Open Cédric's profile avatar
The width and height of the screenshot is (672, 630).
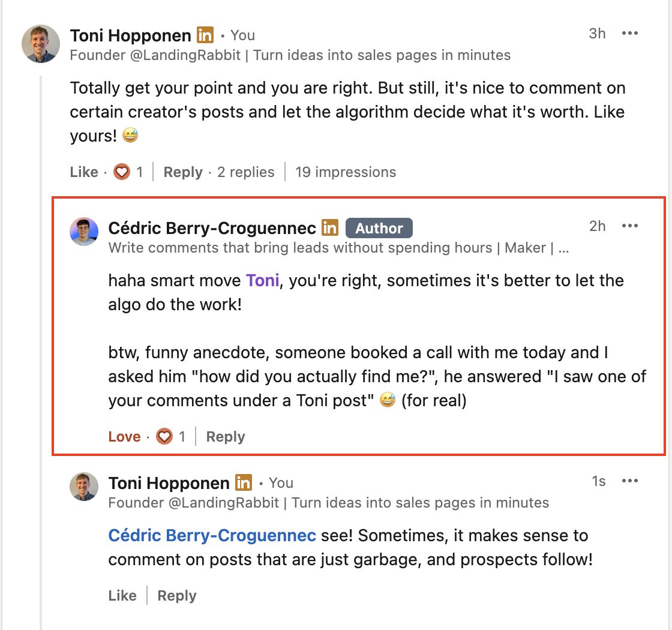(84, 232)
